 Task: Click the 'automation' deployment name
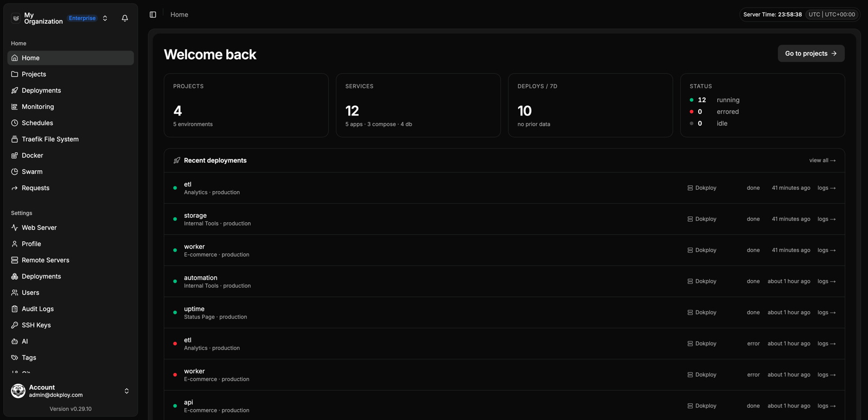(x=201, y=277)
